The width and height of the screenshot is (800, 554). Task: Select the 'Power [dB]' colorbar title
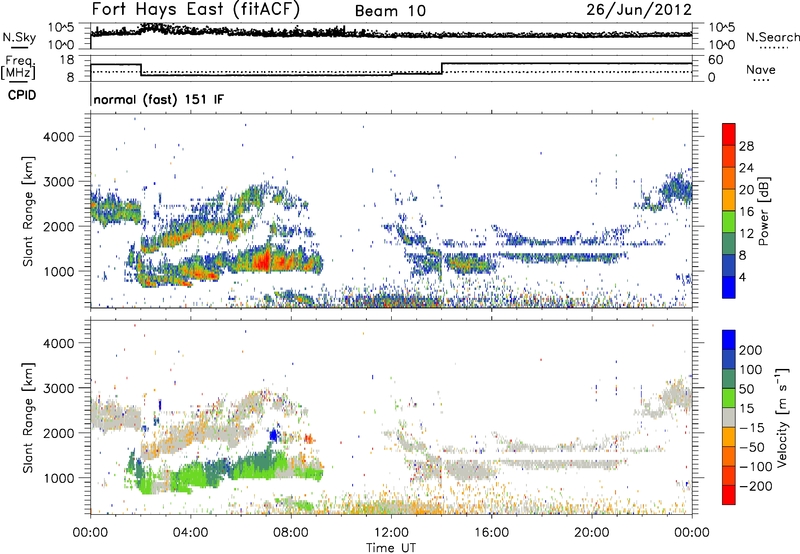pyautogui.click(x=763, y=211)
